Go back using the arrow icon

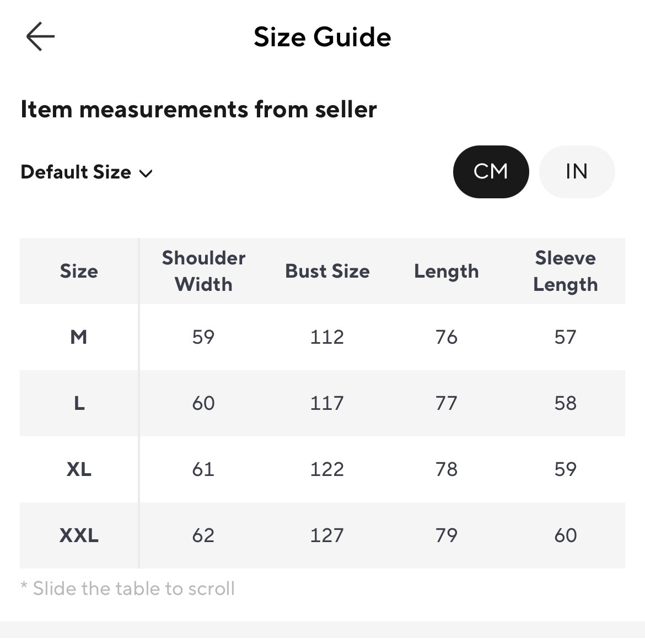click(40, 36)
